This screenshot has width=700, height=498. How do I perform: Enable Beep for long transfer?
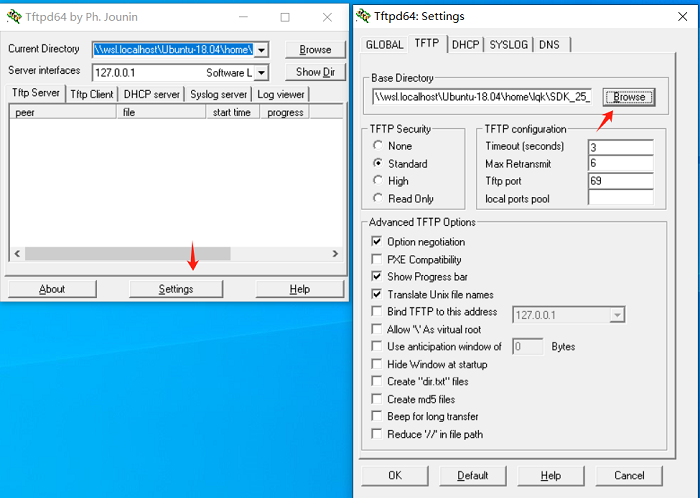[x=377, y=416]
